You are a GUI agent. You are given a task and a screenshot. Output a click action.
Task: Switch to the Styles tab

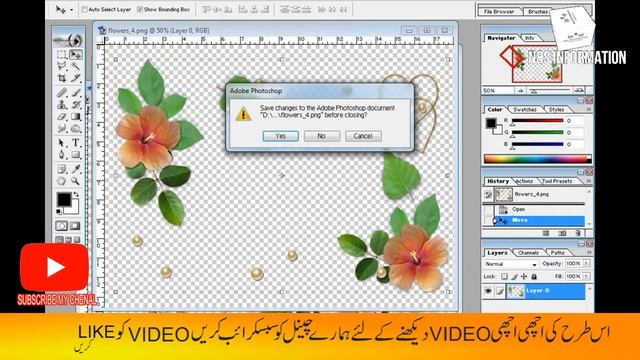point(556,109)
